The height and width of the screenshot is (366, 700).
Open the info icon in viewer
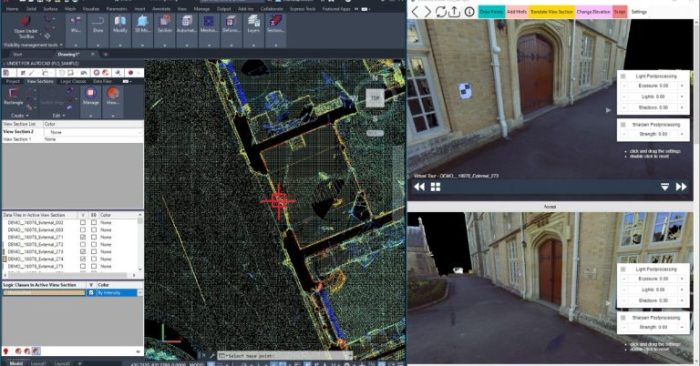tap(469, 12)
